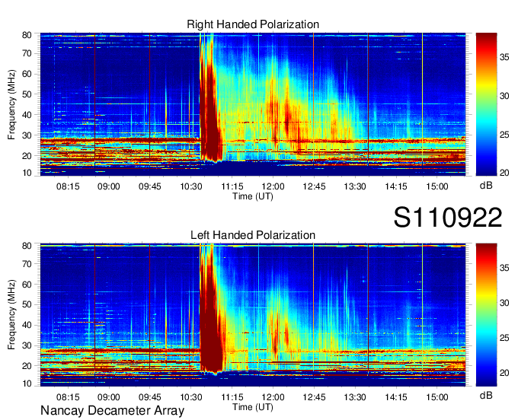The width and height of the screenshot is (518, 420).
Task: Click the Right Handed plot's dB color bar
Action: coord(486,104)
